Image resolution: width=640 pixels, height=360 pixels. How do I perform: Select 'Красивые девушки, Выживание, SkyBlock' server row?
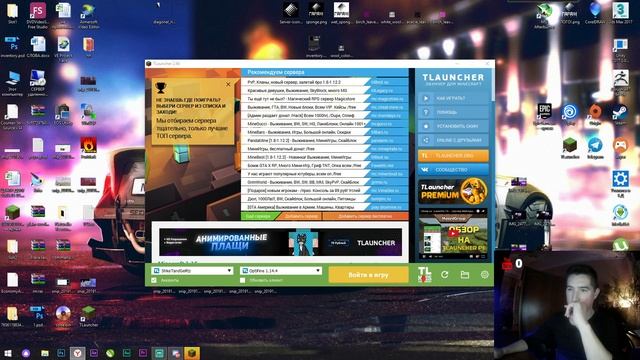click(x=324, y=90)
